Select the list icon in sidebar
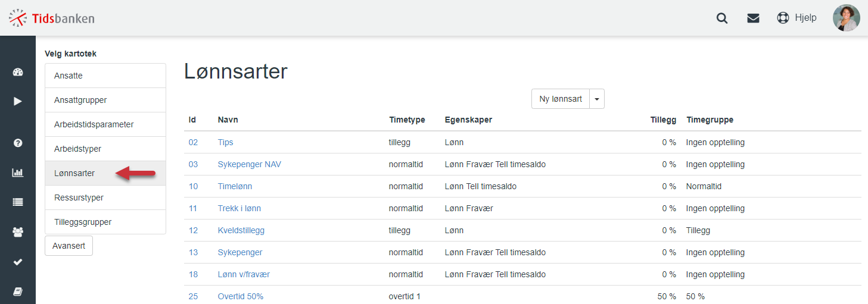Image resolution: width=868 pixels, height=304 pixels. 17,202
